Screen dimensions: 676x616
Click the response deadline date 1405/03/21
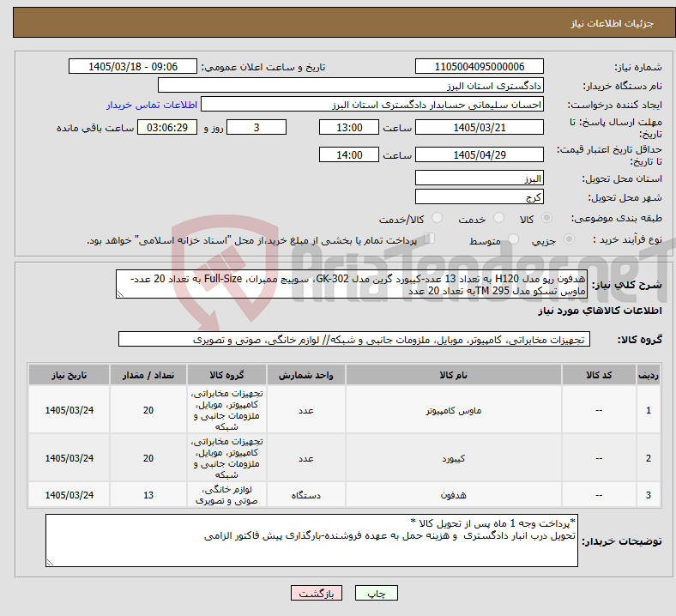coord(479,128)
